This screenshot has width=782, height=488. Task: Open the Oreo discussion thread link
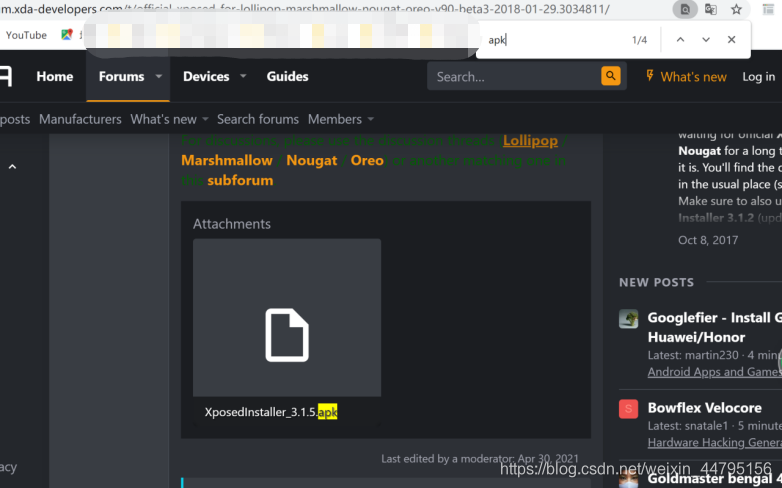367,160
